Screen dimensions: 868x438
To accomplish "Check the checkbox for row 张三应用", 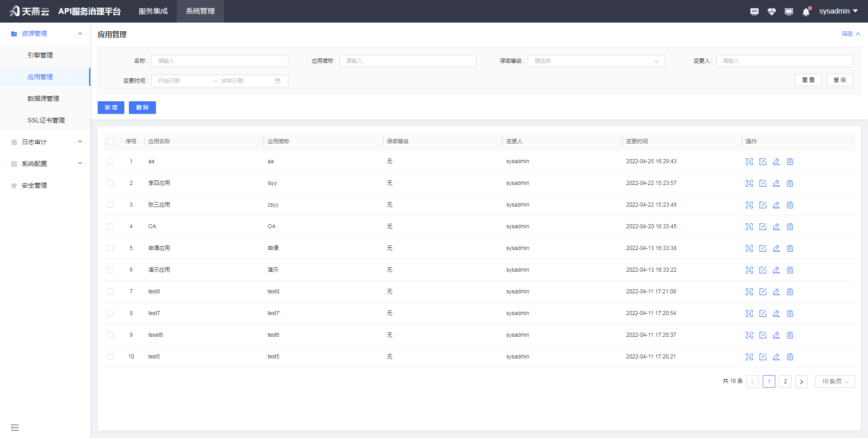I will pos(110,205).
